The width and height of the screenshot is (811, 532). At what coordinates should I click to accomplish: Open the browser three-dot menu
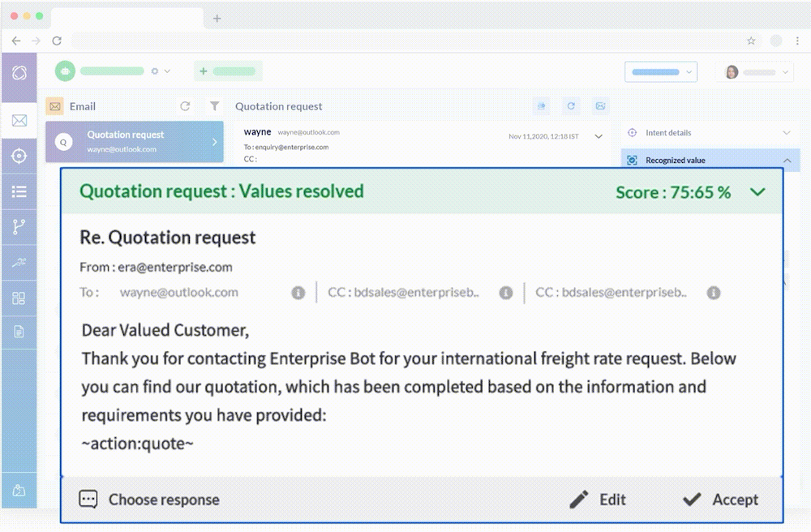coord(797,41)
